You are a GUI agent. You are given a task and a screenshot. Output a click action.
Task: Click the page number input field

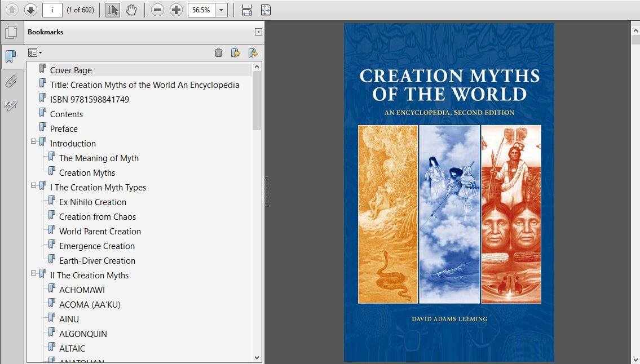[52, 10]
